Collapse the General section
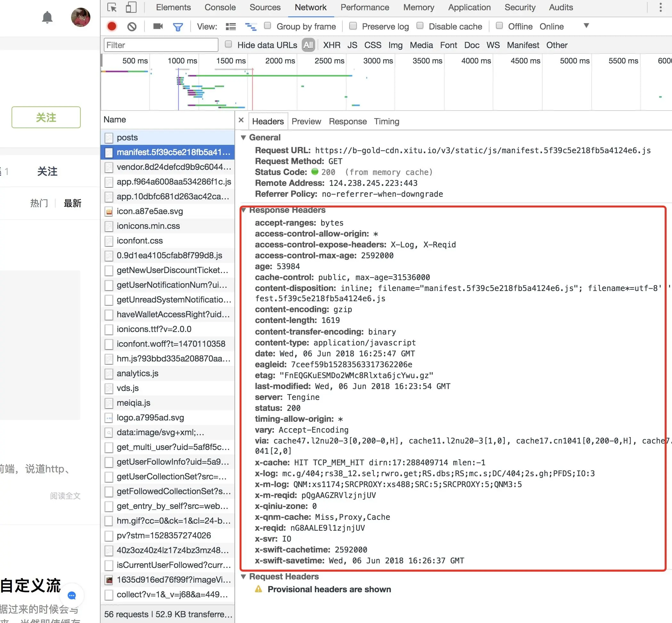The image size is (672, 623). [x=243, y=137]
